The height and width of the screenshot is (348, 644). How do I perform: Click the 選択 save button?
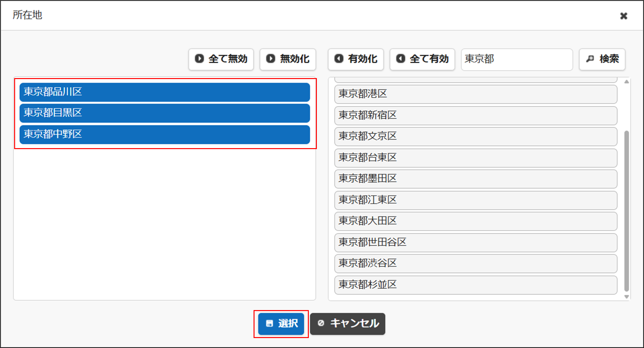click(281, 324)
